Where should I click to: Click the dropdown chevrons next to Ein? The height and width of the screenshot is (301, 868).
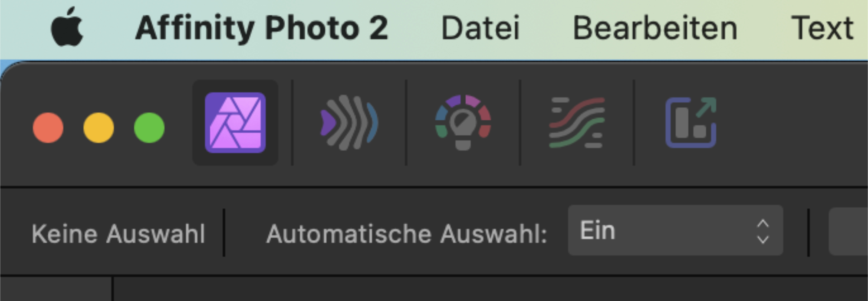pos(763,232)
